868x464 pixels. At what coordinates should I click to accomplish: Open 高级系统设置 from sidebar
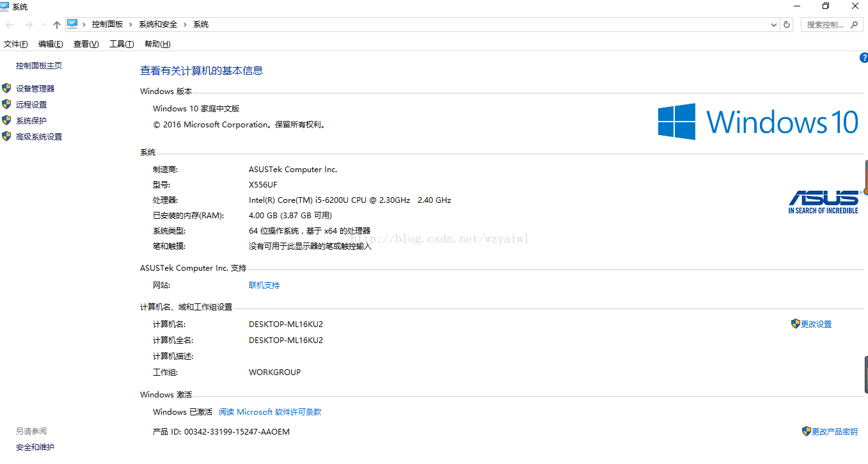pos(39,137)
